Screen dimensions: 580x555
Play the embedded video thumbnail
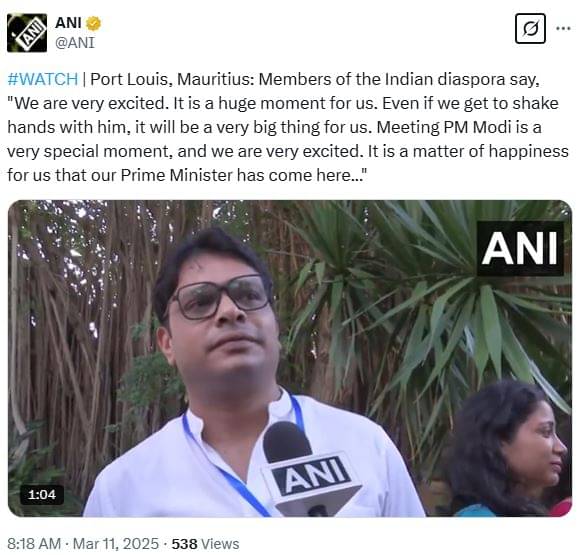pyautogui.click(x=290, y=358)
